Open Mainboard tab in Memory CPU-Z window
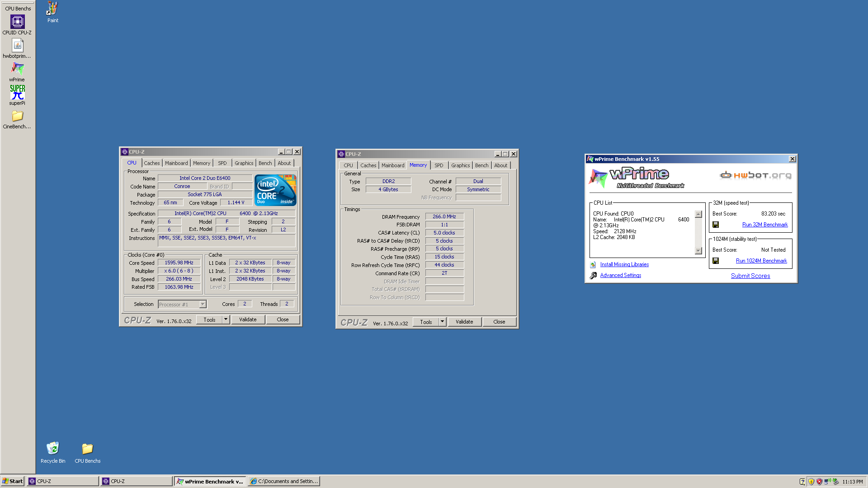 [393, 165]
